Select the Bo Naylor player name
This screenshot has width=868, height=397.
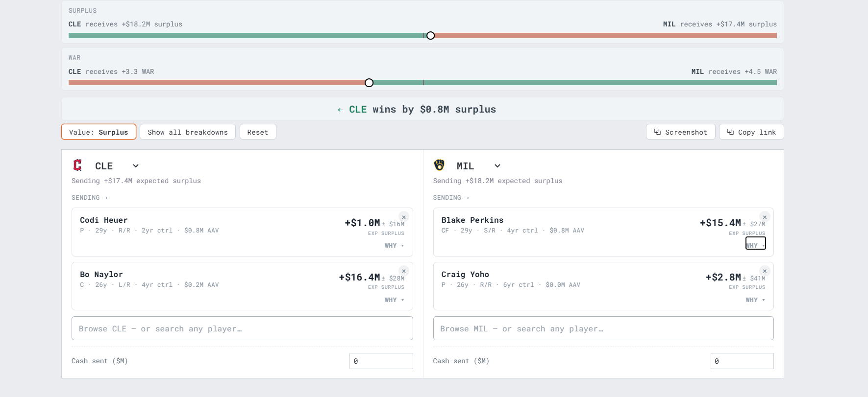tap(101, 275)
